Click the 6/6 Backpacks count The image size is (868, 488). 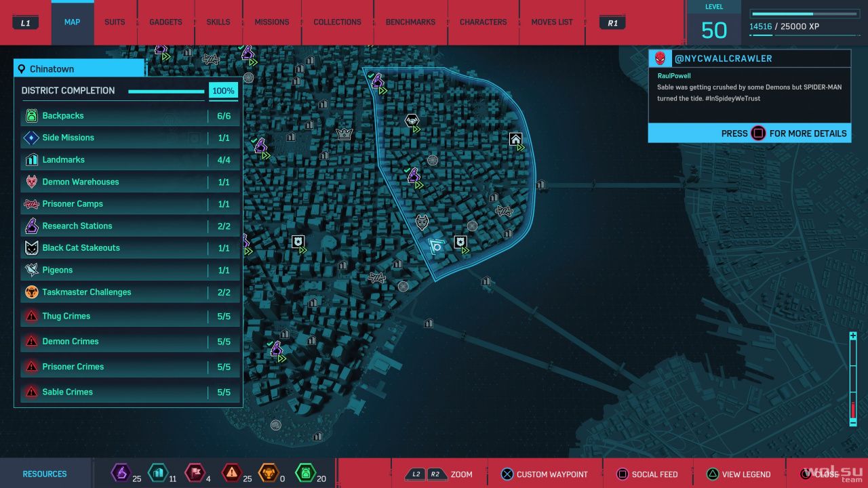coord(224,116)
